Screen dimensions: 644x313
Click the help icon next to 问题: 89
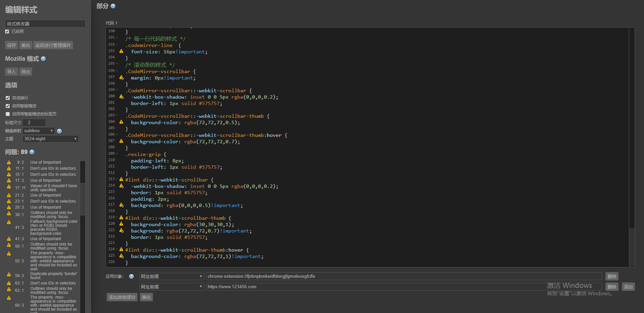[32, 152]
